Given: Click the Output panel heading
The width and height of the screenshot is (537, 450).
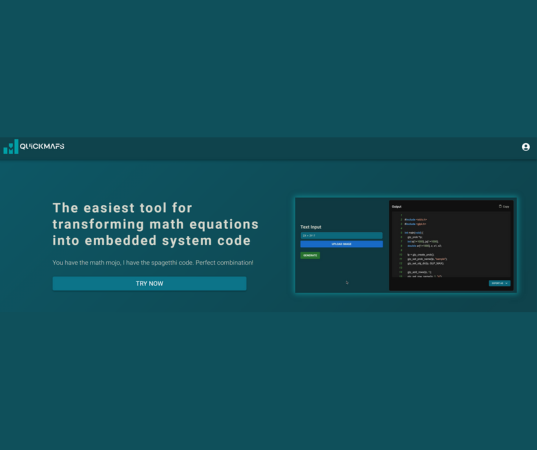Looking at the screenshot, I should coord(397,207).
